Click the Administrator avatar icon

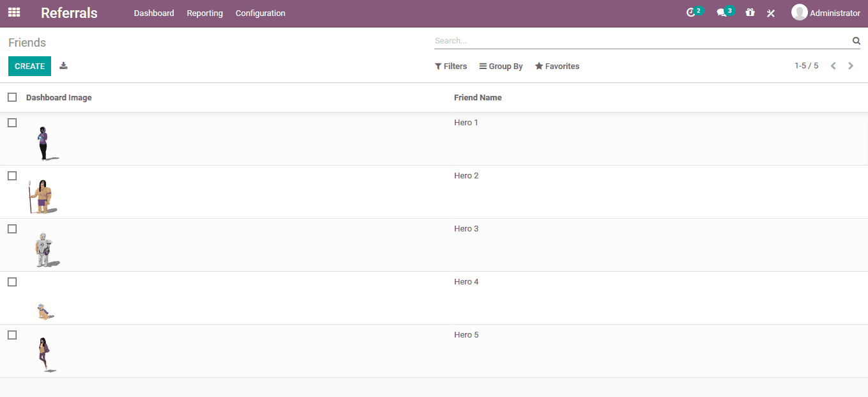pyautogui.click(x=799, y=12)
